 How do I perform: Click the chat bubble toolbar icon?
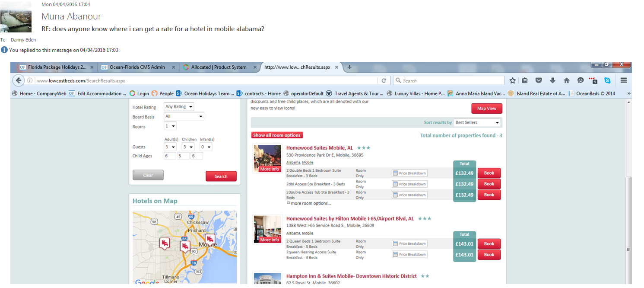click(581, 80)
